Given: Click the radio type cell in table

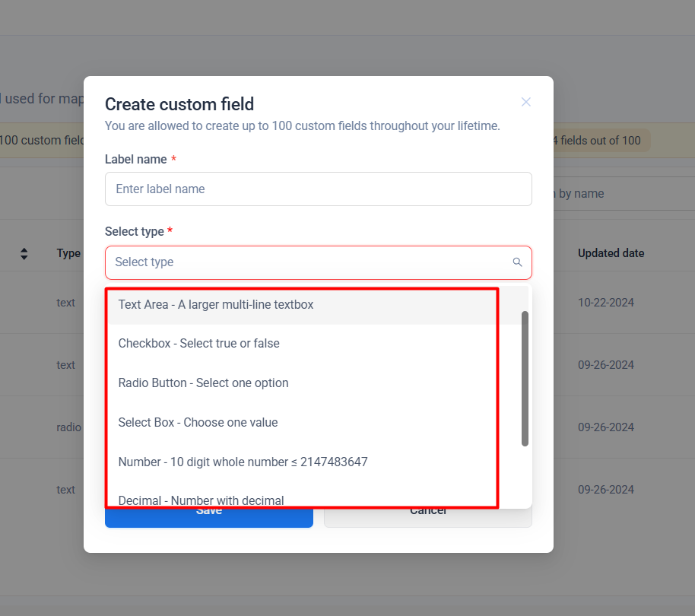Looking at the screenshot, I should coord(68,427).
